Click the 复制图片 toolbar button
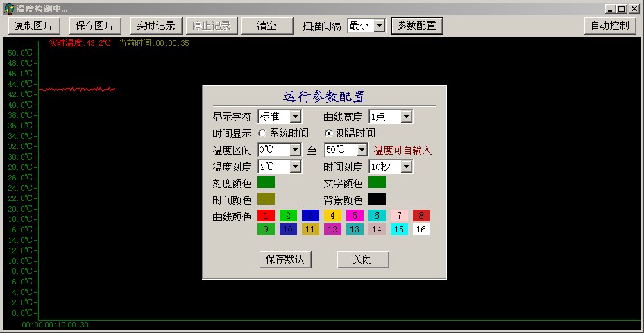644x333 pixels. click(34, 26)
